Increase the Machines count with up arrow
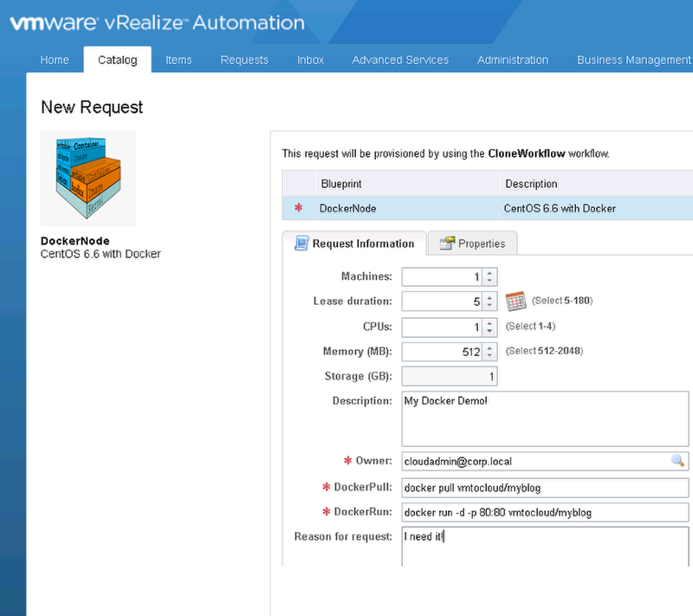 489,273
